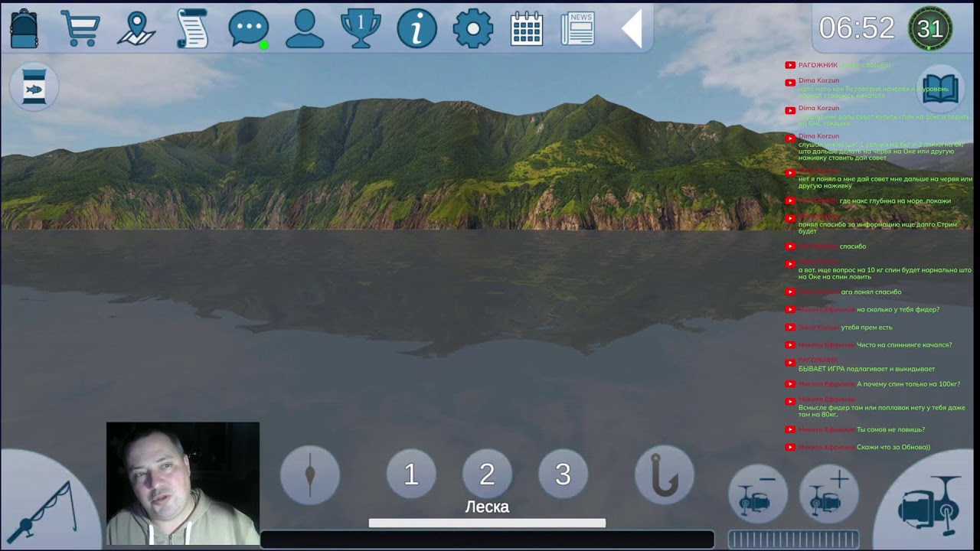Select the float bobber button
980x551 pixels.
[x=310, y=474]
